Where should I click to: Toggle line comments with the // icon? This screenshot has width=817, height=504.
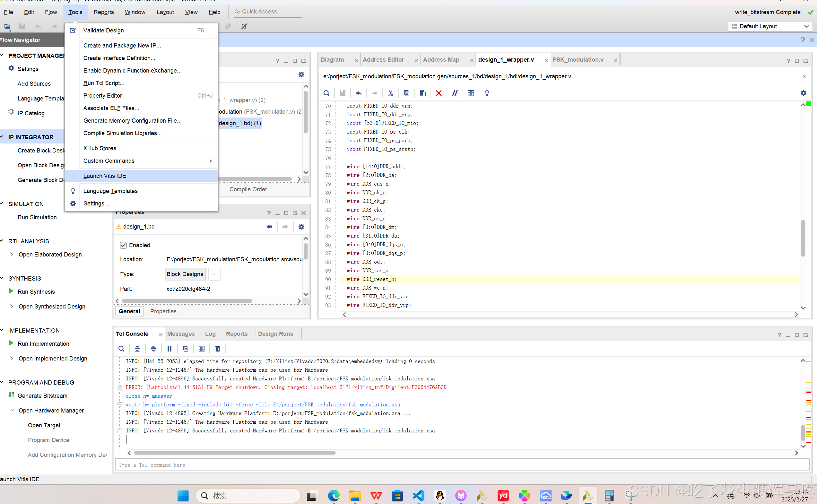coord(455,93)
